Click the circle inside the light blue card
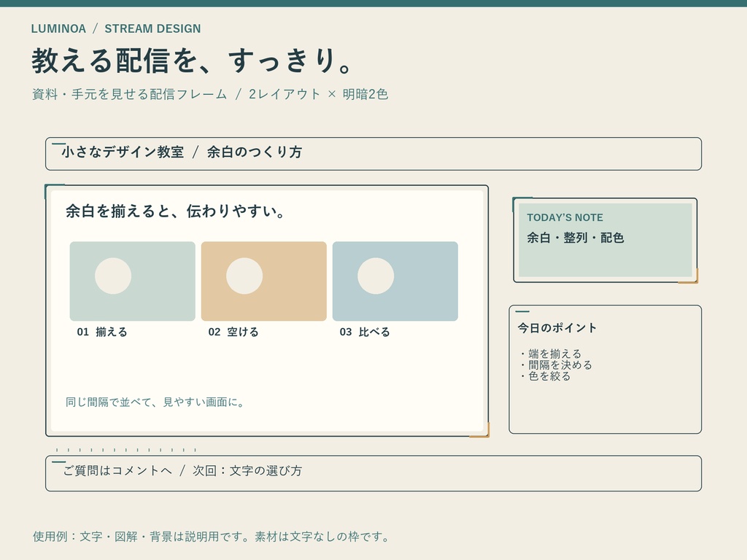The height and width of the screenshot is (560, 747). coord(376,276)
